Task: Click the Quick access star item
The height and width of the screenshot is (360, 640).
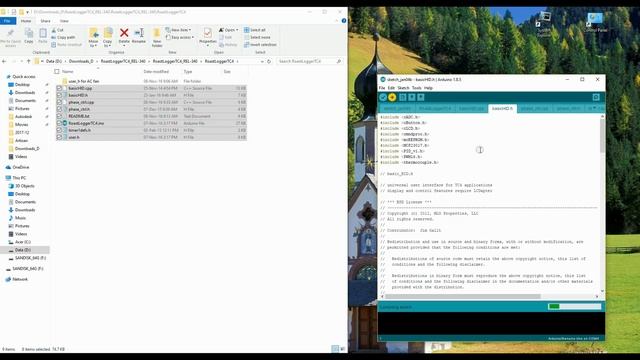Action: coord(20,77)
